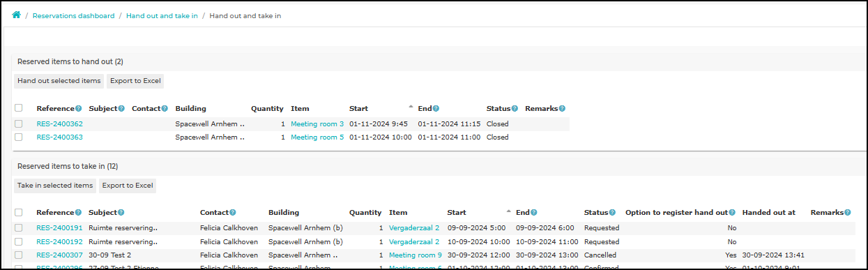Click help icon beside Option to register hand out
Viewport: 868px width, 270px height.
(732, 213)
